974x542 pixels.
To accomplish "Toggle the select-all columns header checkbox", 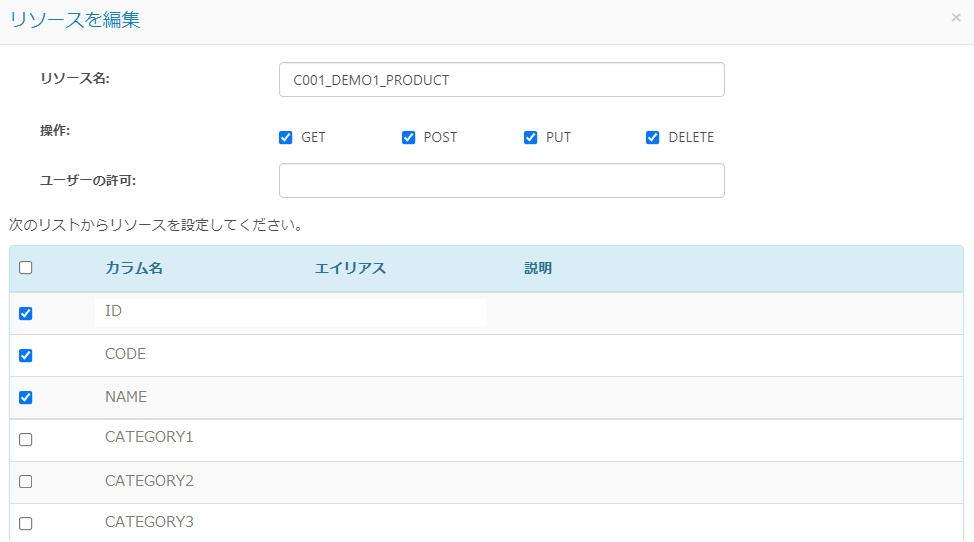I will pyautogui.click(x=26, y=268).
